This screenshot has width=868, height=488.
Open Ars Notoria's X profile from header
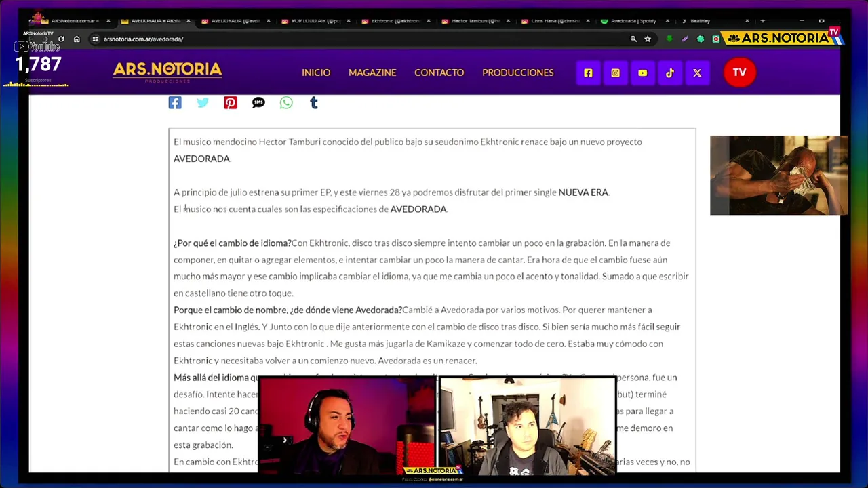pos(697,73)
